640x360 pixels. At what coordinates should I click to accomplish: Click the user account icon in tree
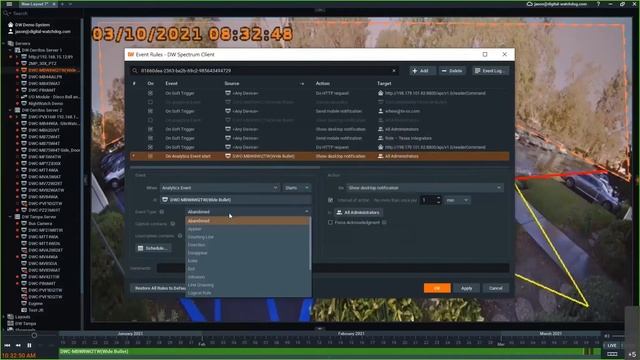[11, 31]
